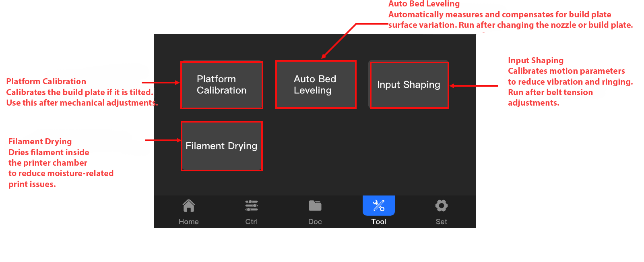Launch the Input Shaping calibration
Image resolution: width=644 pixels, height=262 pixels.
(409, 85)
